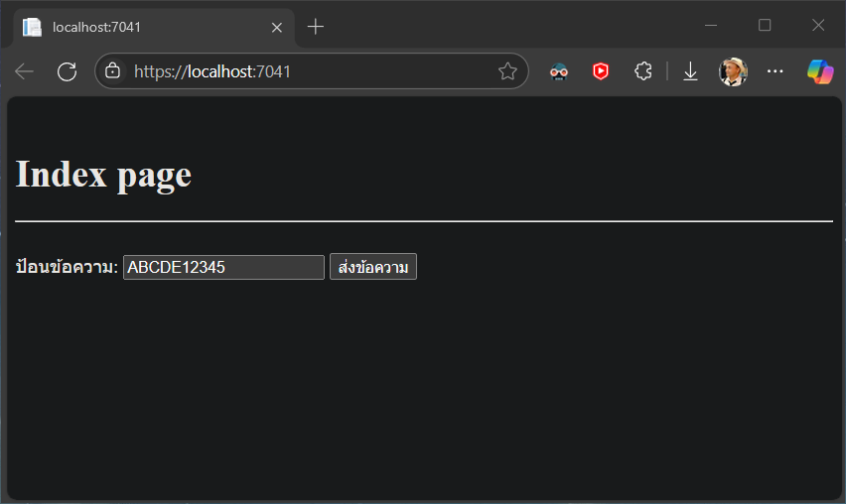The width and height of the screenshot is (846, 504).
Task: Open the user profile avatar
Action: click(733, 71)
